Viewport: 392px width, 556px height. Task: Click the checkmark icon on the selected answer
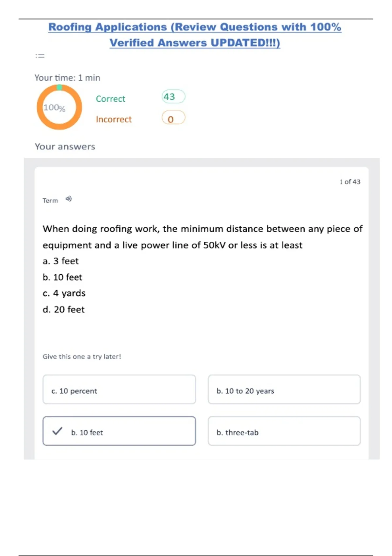pyautogui.click(x=57, y=431)
